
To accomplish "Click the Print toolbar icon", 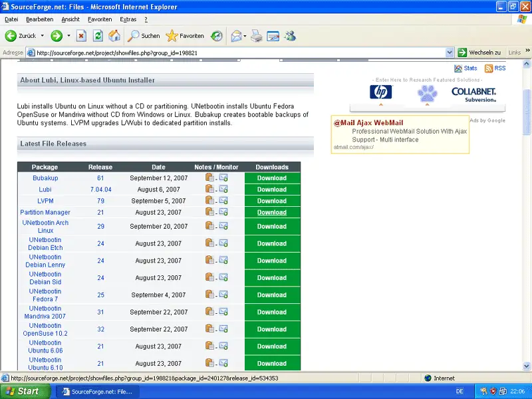I will 257,36.
